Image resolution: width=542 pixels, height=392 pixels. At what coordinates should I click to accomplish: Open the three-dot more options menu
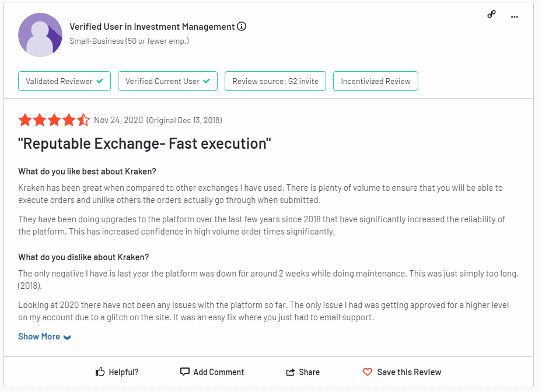point(514,17)
